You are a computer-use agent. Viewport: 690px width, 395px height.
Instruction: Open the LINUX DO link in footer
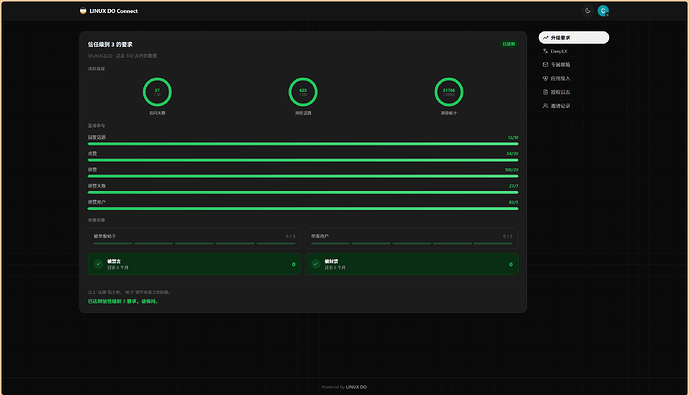[356, 387]
